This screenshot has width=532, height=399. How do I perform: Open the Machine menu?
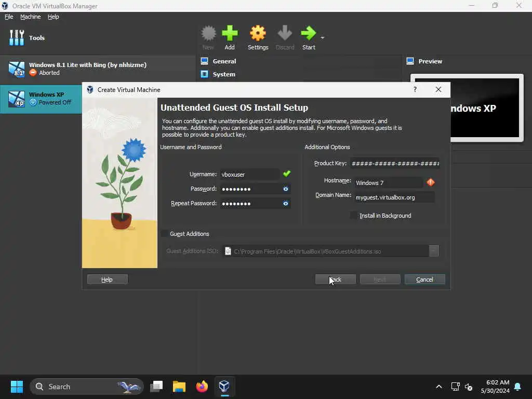pos(30,17)
